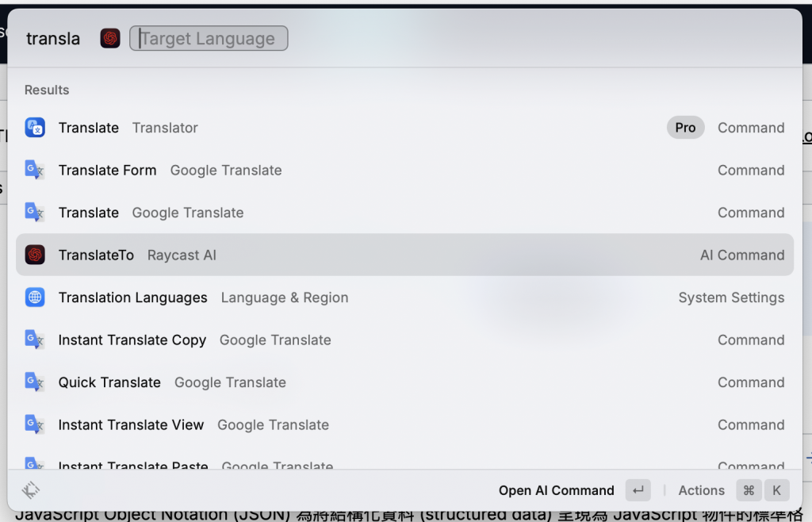Select the TranslateTo Raycast AI command
812x522 pixels.
pos(404,255)
